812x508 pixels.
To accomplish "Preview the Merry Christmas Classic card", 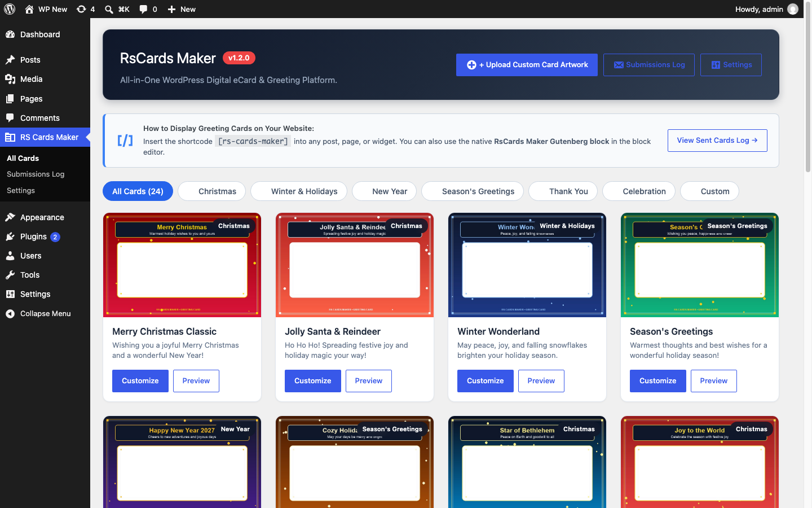I will pos(196,381).
